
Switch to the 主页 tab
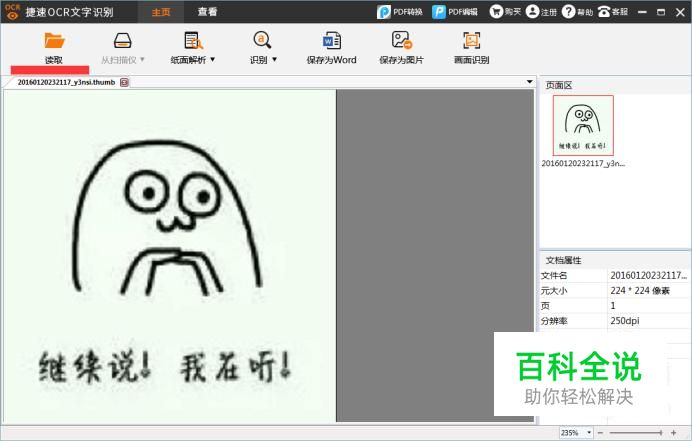(x=161, y=12)
